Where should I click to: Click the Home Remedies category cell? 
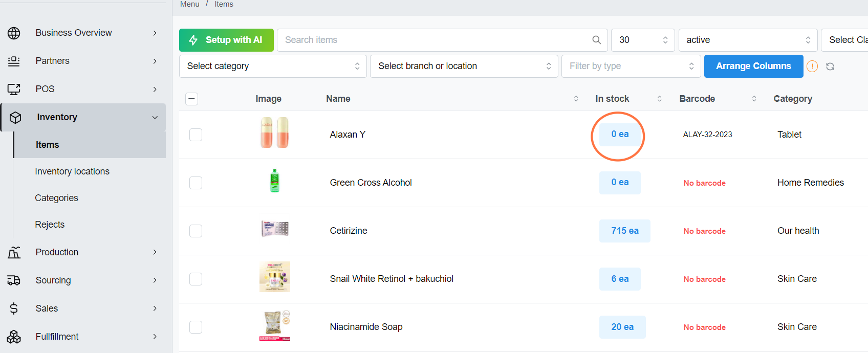point(811,183)
